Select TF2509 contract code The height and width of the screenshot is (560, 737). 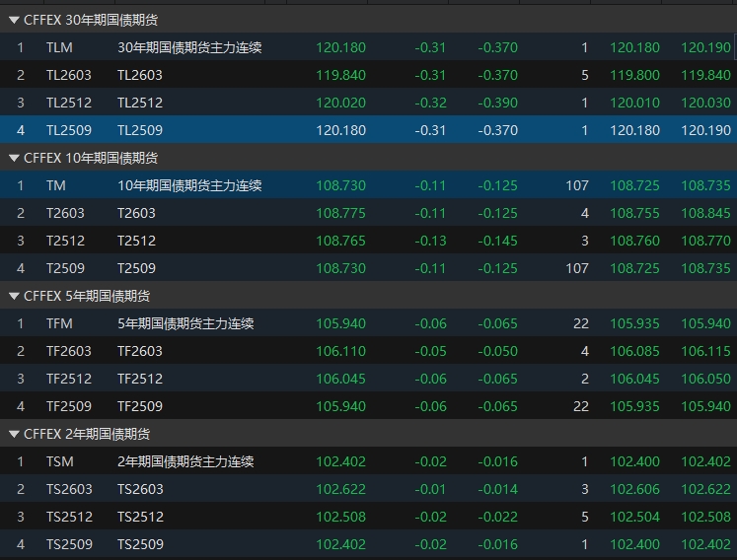69,406
